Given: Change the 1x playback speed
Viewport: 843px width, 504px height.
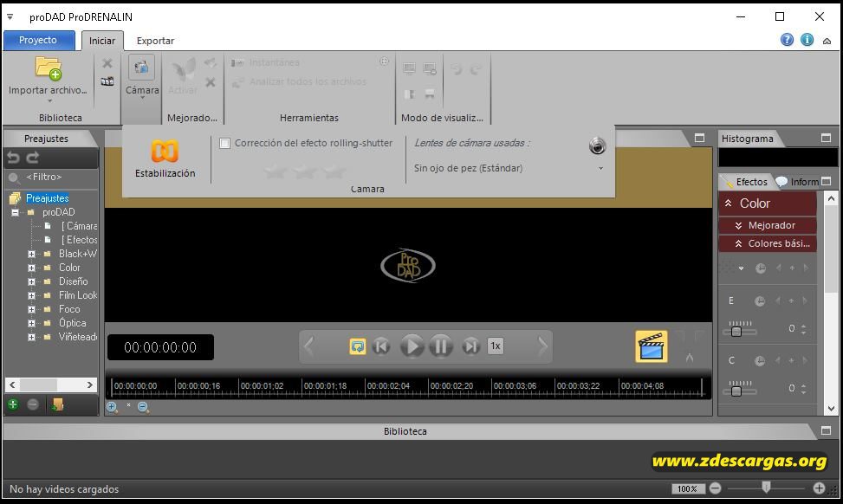Looking at the screenshot, I should point(496,346).
